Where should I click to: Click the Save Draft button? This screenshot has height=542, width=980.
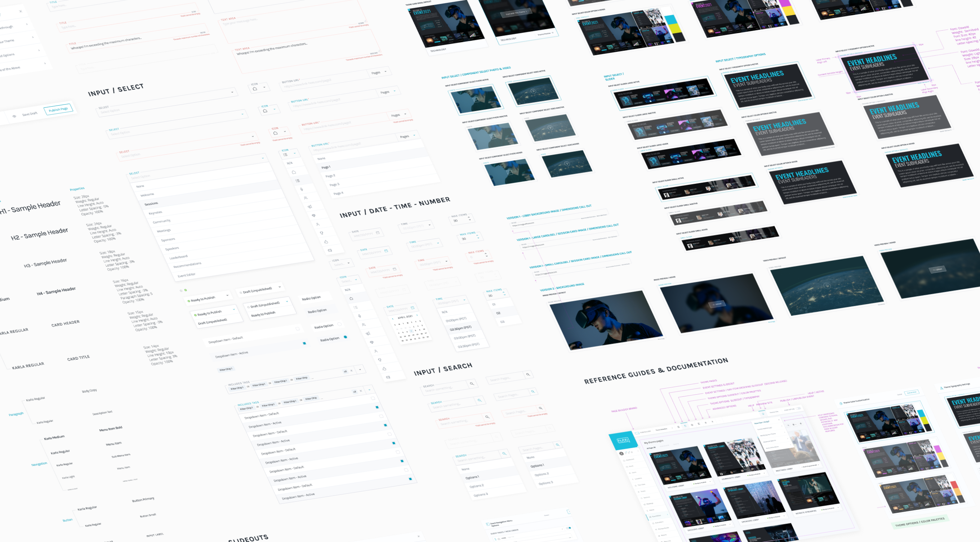point(30,114)
